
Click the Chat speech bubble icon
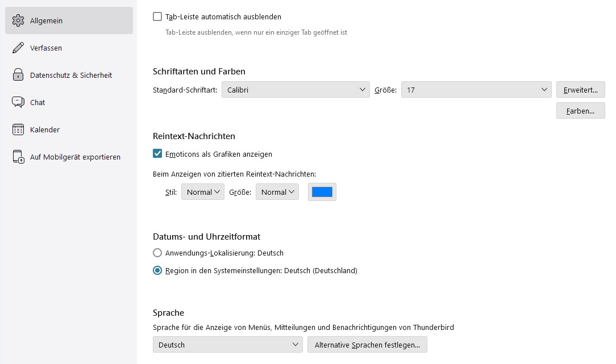tap(18, 102)
